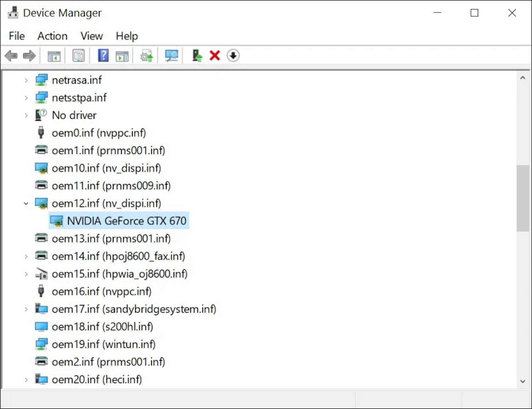Click the Update device driver toolbar icon
Image resolution: width=532 pixels, height=409 pixels.
197,56
